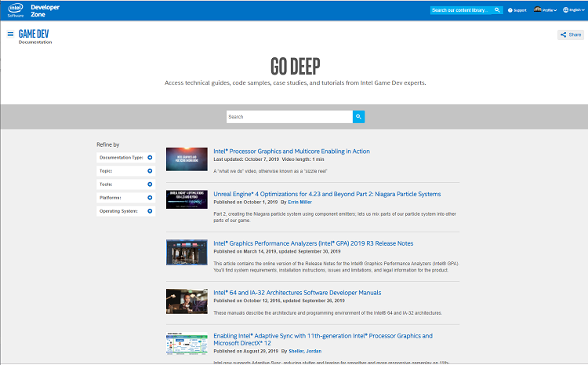The image size is (588, 365).
Task: Click 'Published on October 1, 2019' text
Action: 245,202
